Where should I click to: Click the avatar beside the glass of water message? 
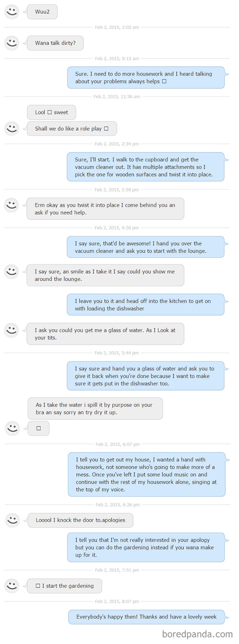pos(12,330)
